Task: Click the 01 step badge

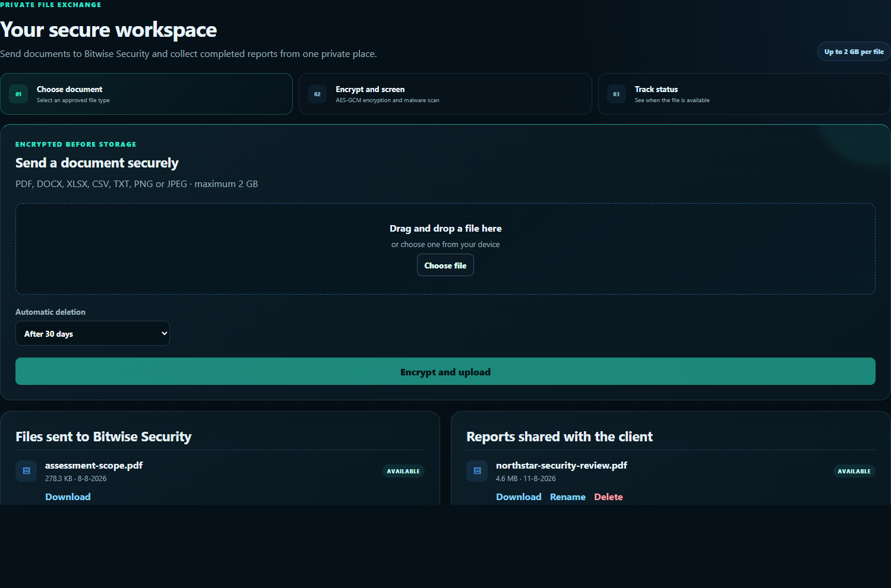Action: (18, 94)
